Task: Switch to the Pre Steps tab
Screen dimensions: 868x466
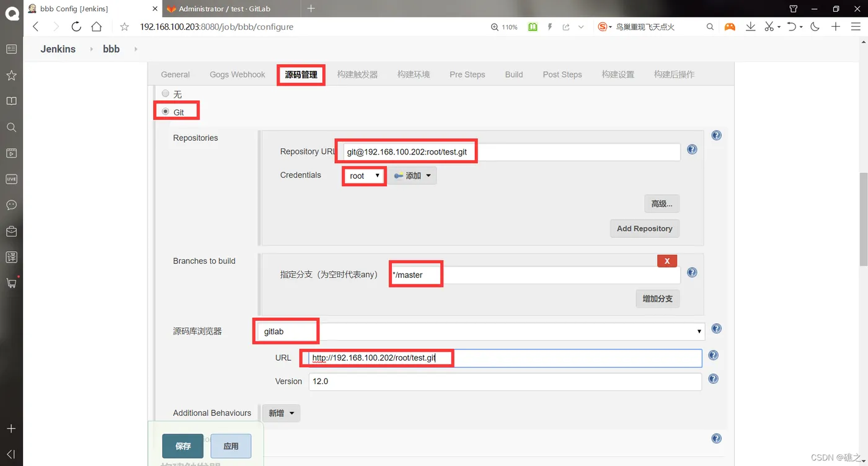Action: [467, 74]
